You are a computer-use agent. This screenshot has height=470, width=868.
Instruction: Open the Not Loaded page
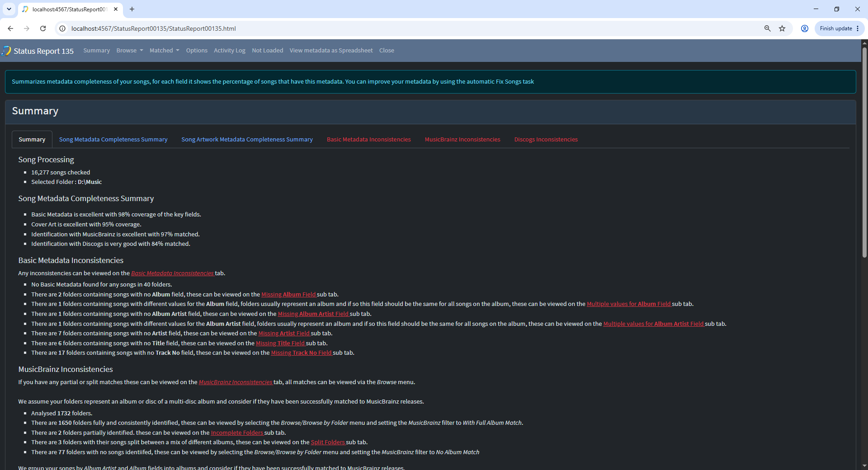point(268,51)
